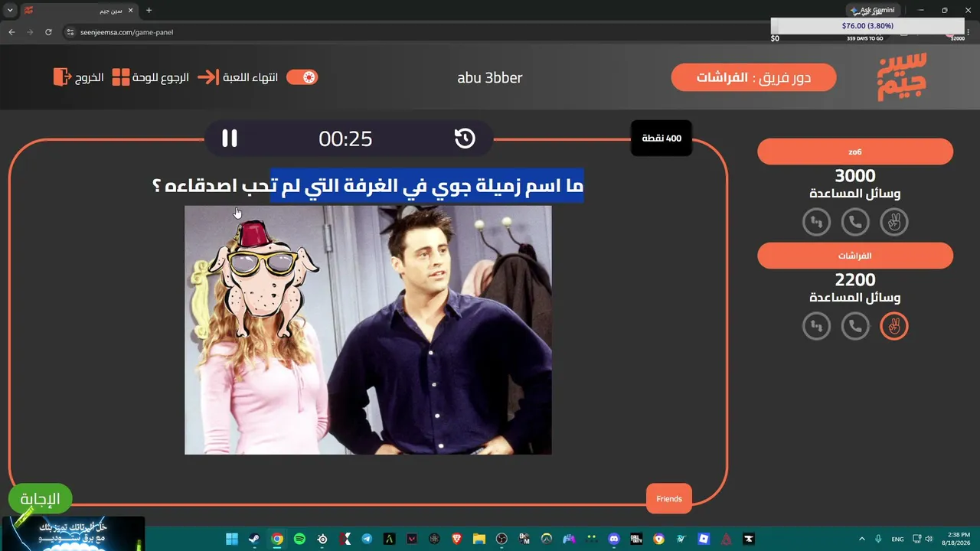View site information icon in address bar
This screenshot has height=551, width=980.
(70, 32)
